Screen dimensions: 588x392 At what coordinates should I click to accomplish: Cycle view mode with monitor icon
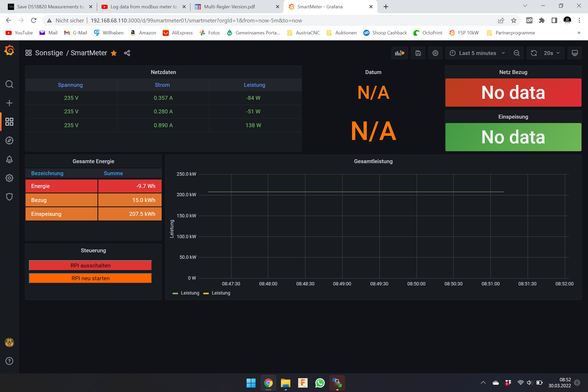575,53
